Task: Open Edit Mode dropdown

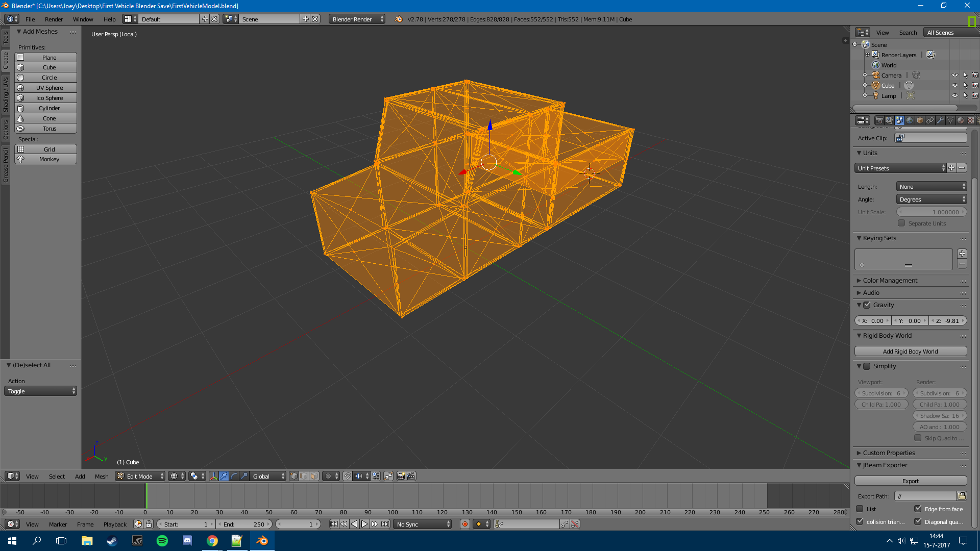Action: (140, 476)
